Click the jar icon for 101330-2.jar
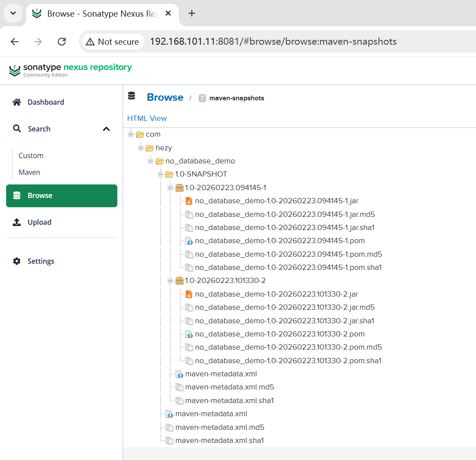The width and height of the screenshot is (476, 460). click(189, 294)
